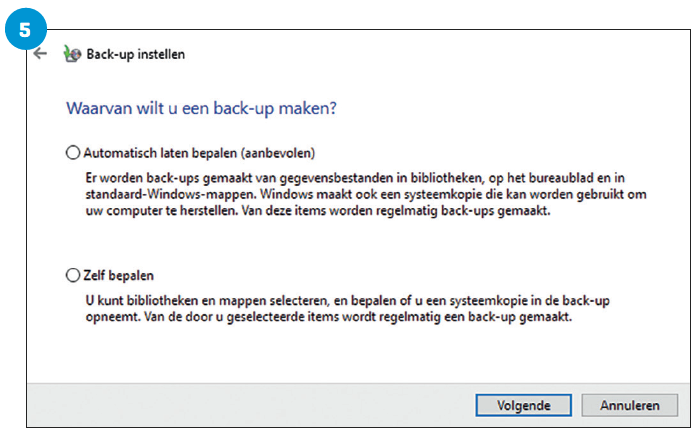Click the line starting 'standaard-Windows-mappen'

[x=366, y=194]
